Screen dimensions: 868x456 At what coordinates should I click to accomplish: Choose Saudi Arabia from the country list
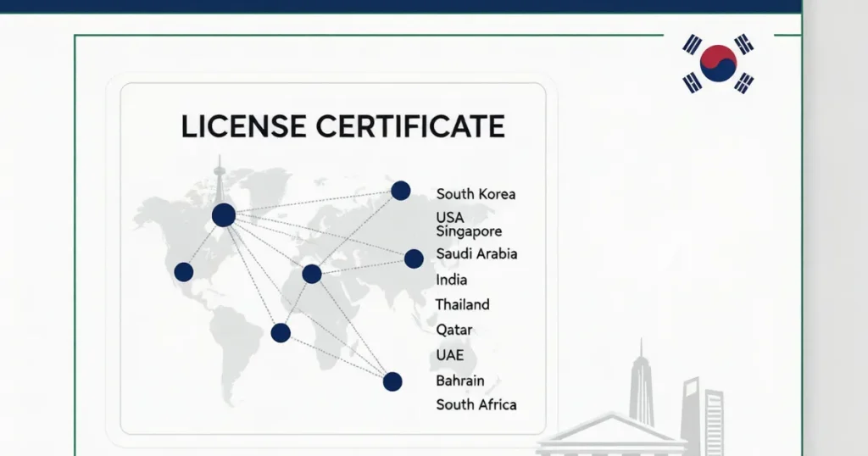[x=476, y=254]
